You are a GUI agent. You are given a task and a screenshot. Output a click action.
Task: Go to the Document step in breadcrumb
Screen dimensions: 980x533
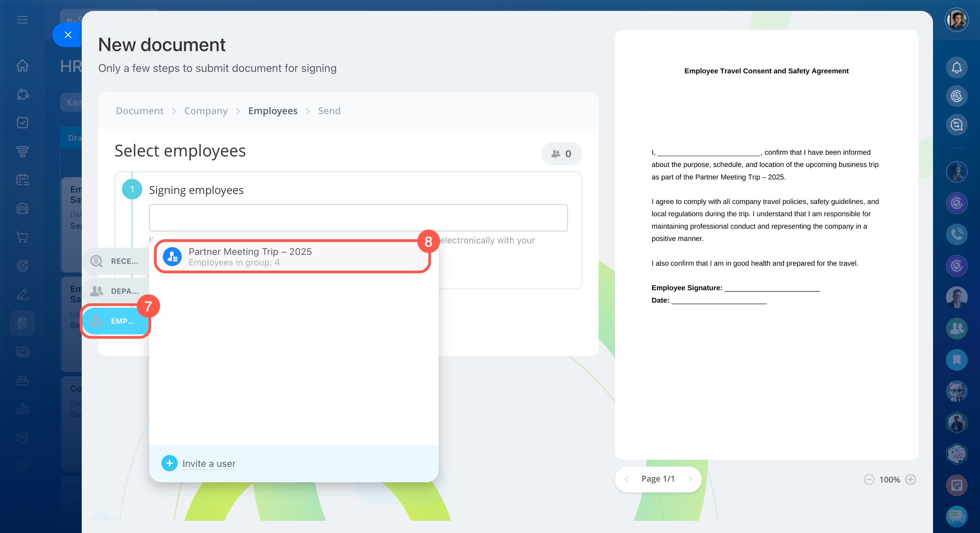click(x=140, y=111)
